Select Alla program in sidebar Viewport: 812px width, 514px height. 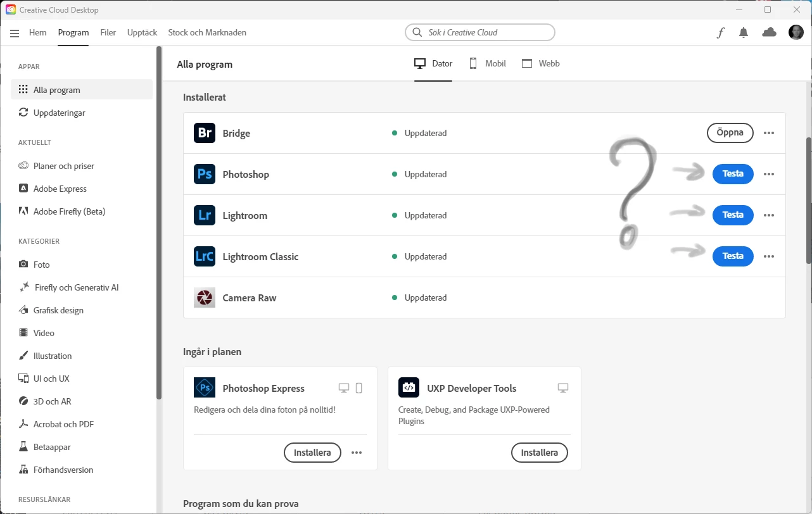[82, 90]
